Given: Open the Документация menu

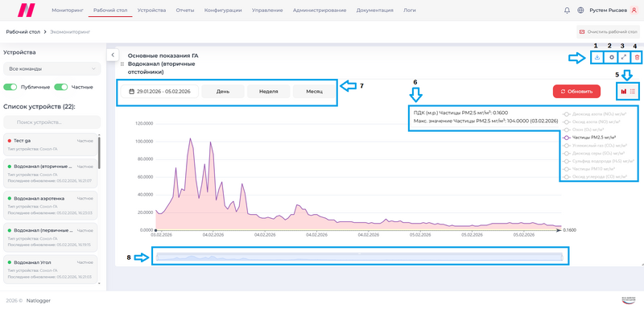Looking at the screenshot, I should pos(375,10).
